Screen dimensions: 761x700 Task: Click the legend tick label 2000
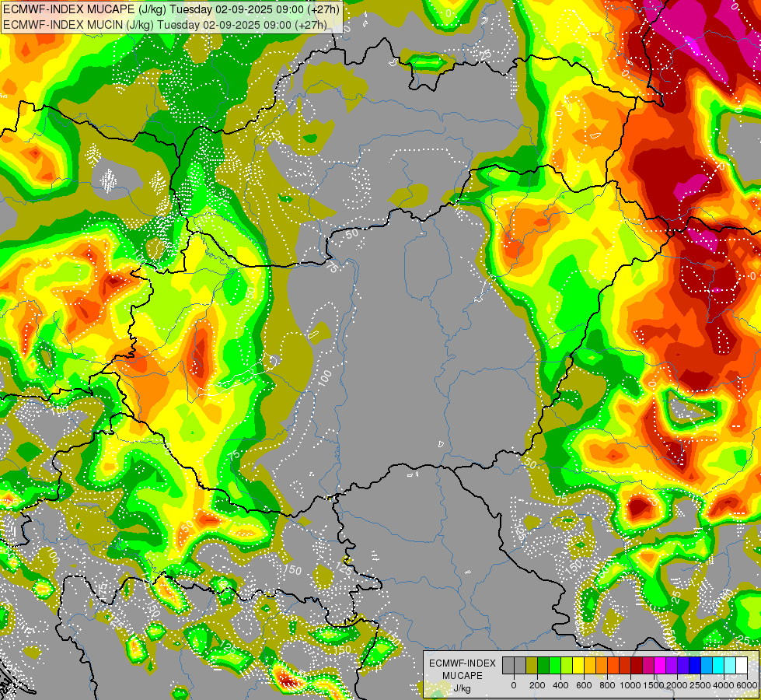[677, 685]
